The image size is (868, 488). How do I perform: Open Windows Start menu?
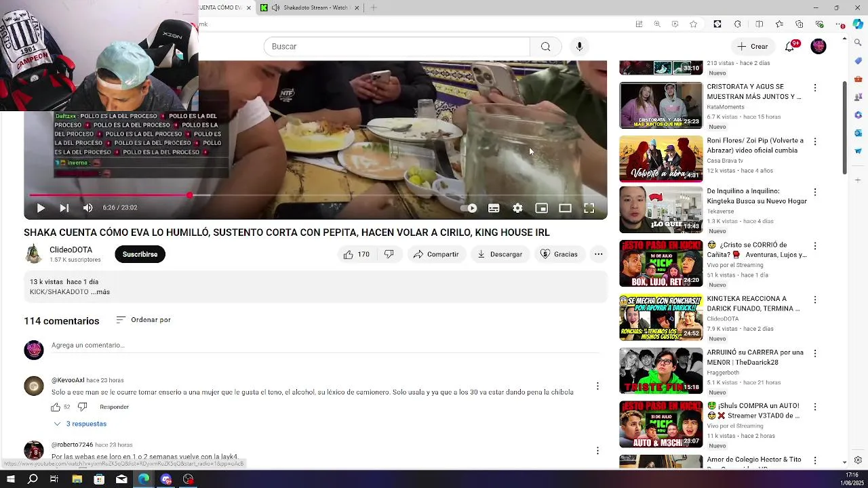[11, 479]
